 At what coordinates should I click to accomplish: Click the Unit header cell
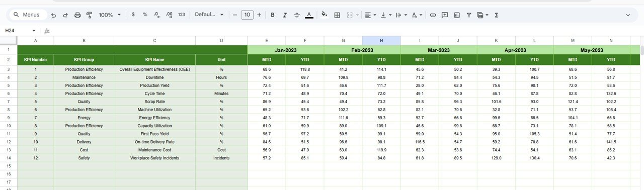pyautogui.click(x=221, y=59)
